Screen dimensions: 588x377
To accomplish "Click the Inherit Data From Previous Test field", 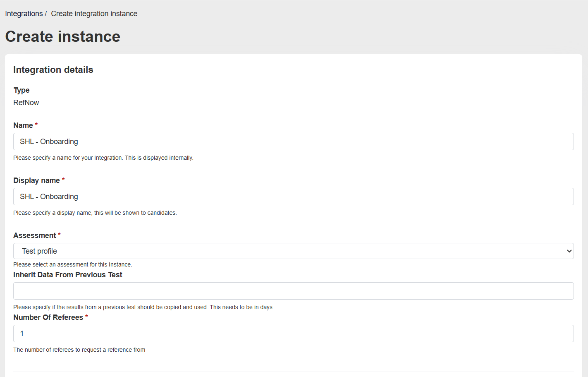I will (294, 291).
